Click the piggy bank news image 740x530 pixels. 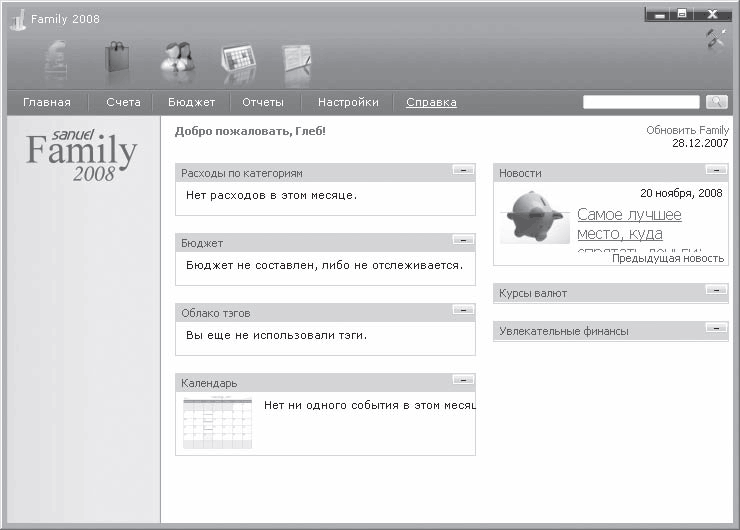pyautogui.click(x=536, y=217)
